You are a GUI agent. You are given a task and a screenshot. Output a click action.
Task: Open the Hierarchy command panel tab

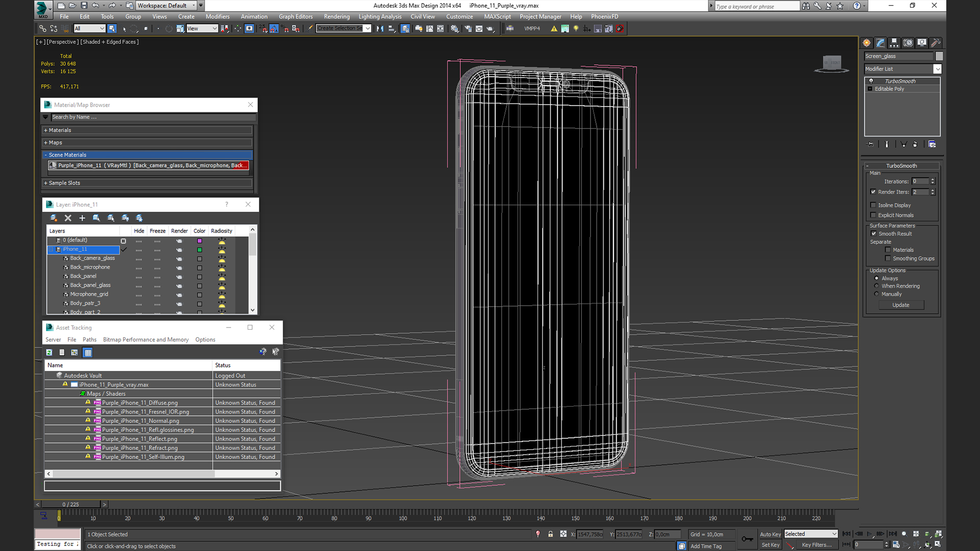coord(894,43)
